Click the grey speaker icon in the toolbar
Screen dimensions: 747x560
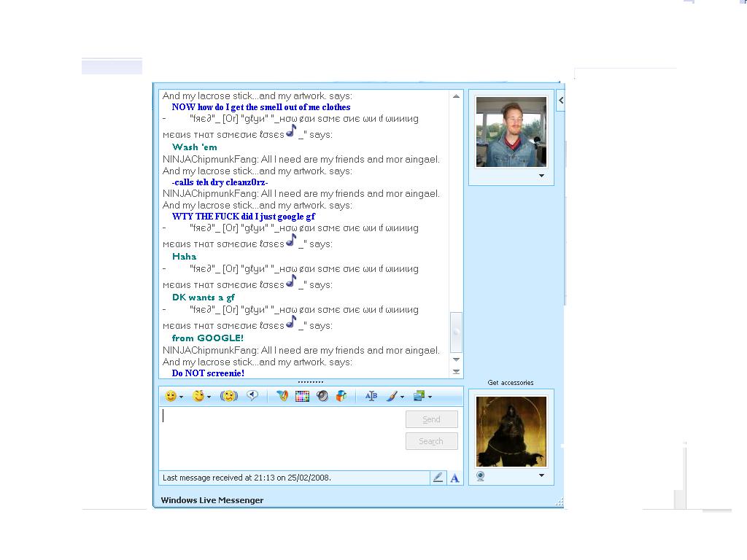[x=322, y=396]
